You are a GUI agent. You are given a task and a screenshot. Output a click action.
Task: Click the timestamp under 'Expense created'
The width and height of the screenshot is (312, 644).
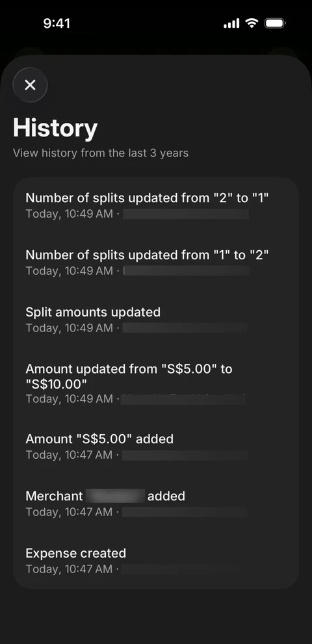point(69,569)
